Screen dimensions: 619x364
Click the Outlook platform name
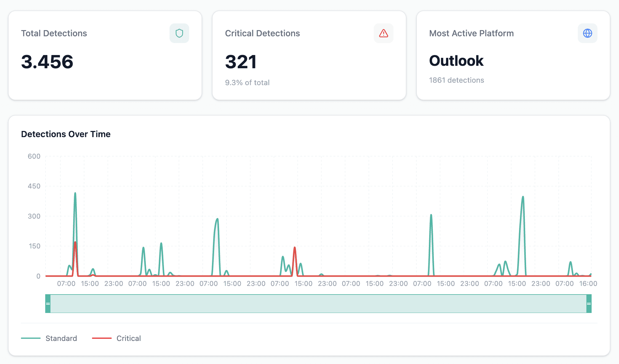(x=456, y=61)
